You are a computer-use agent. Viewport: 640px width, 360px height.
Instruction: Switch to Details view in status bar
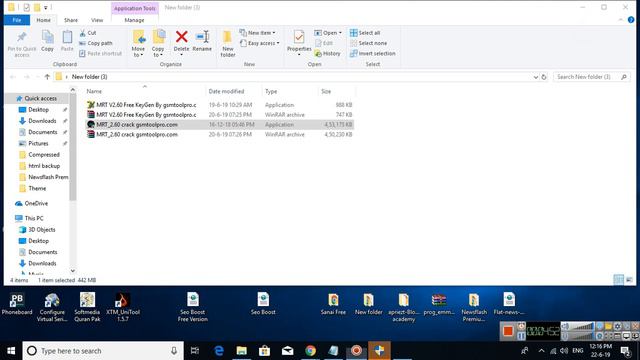click(x=618, y=280)
